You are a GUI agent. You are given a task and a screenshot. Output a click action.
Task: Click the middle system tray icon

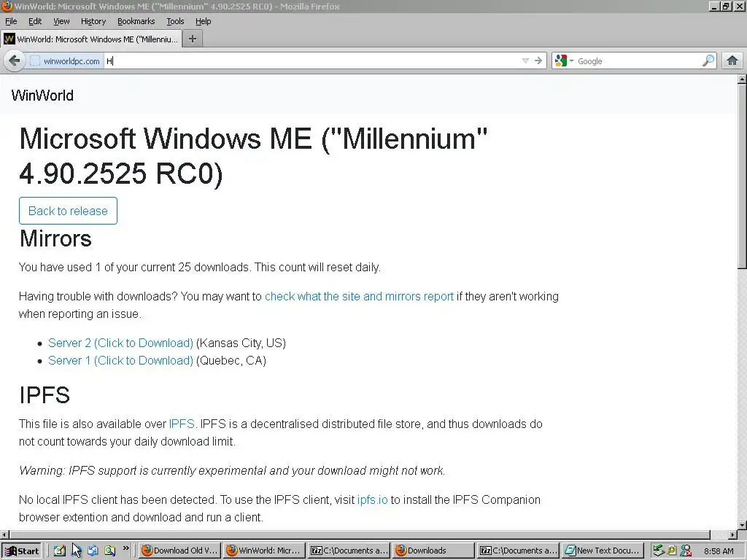point(672,551)
